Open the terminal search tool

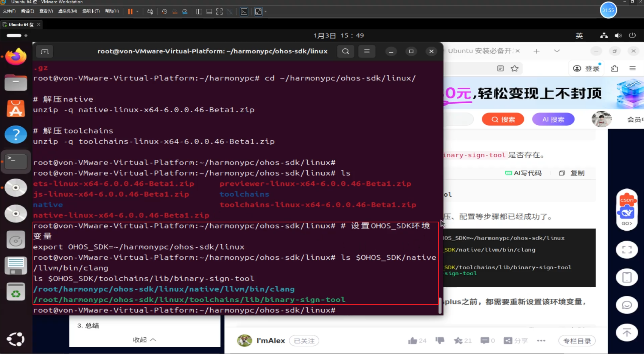[x=345, y=51]
